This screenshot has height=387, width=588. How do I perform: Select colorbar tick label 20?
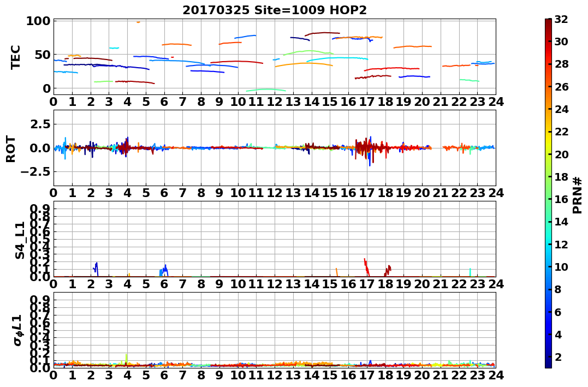tap(561, 154)
